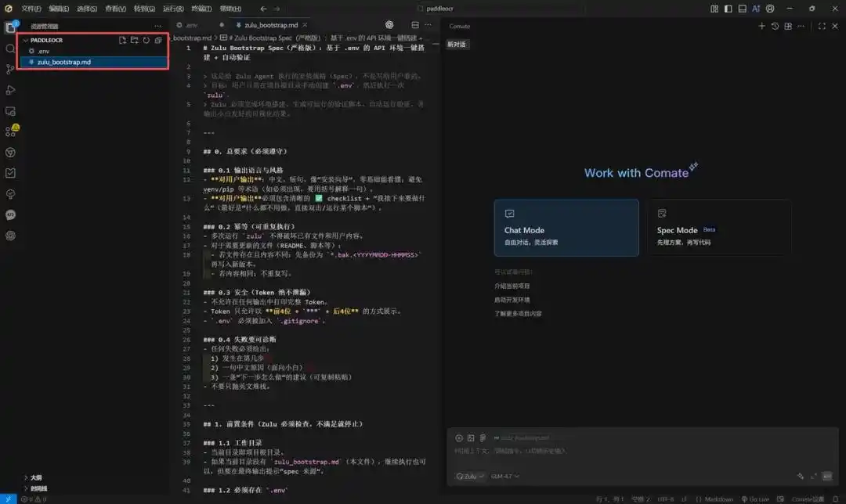Open explorer panel more actions menu

coord(157,26)
